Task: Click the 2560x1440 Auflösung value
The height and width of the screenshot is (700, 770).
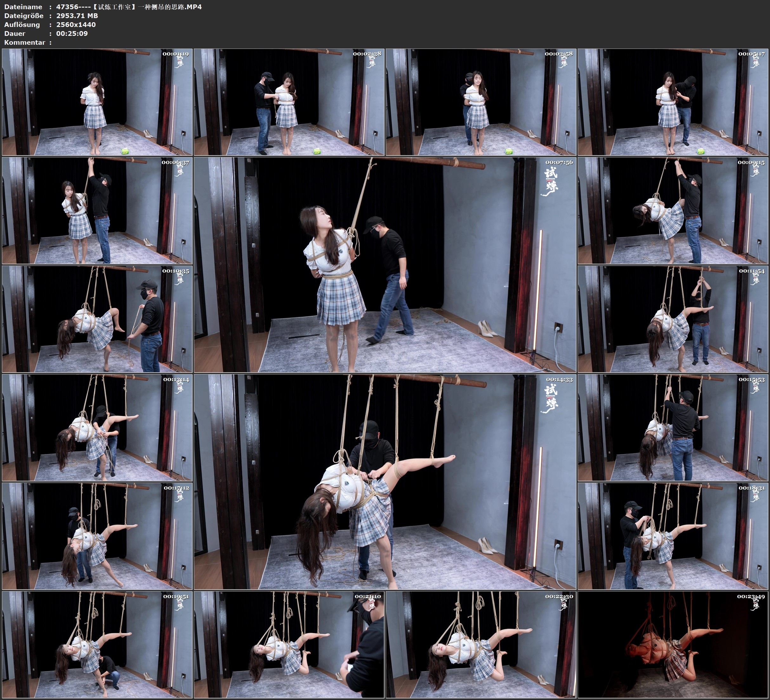Action: [x=76, y=24]
